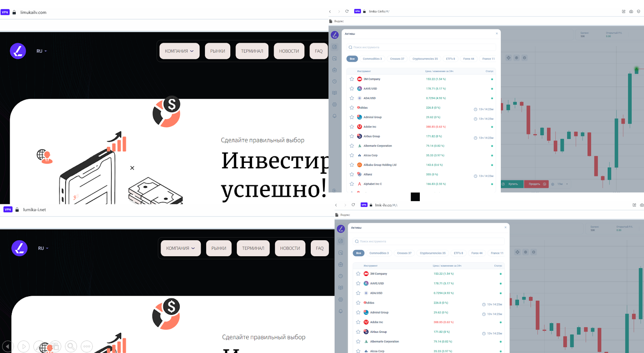
Task: Open clock icon in lmk-ilv.co sidebar
Action: pos(341,276)
